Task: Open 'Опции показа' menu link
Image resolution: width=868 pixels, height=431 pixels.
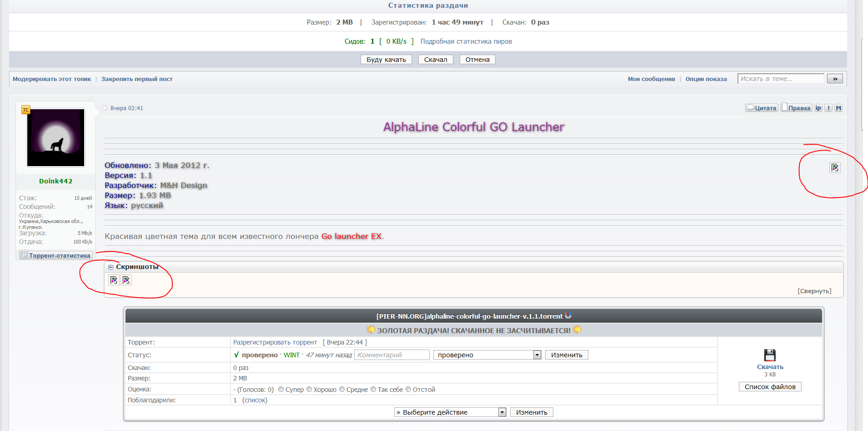Action: (x=706, y=79)
